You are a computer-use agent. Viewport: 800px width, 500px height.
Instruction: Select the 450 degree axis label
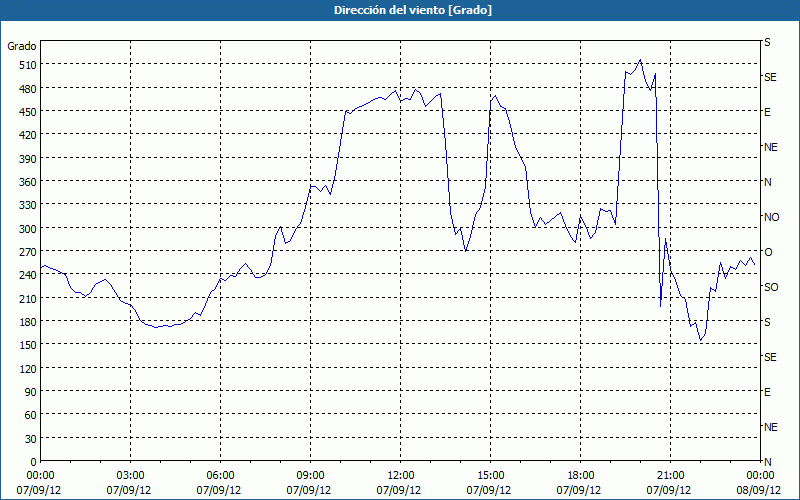(x=28, y=112)
